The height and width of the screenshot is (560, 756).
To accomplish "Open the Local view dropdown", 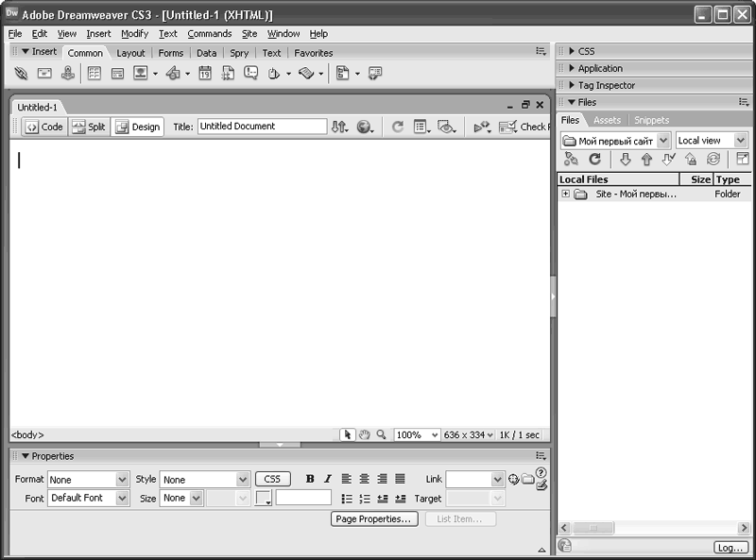I will click(x=712, y=140).
